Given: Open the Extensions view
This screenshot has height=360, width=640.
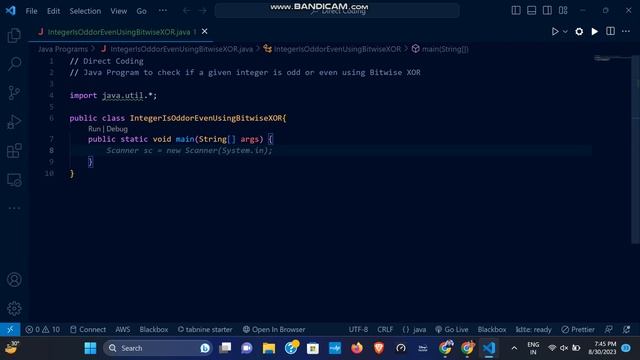Looking at the screenshot, I should (x=14, y=151).
